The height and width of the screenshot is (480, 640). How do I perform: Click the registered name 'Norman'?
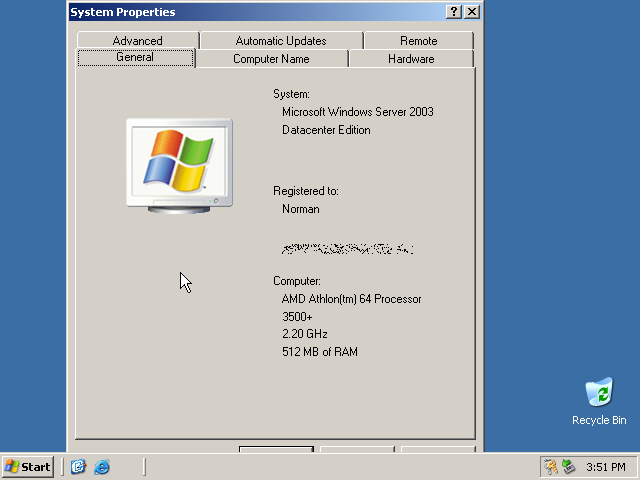[301, 209]
